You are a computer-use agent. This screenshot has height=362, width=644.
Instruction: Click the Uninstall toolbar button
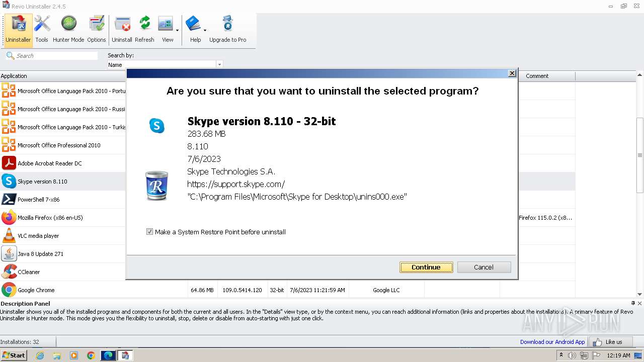pyautogui.click(x=122, y=30)
